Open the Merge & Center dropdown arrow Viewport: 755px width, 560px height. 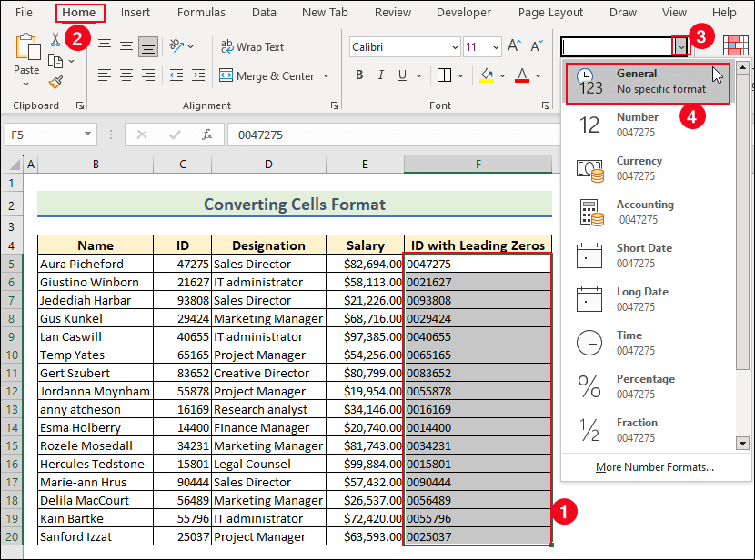coord(324,76)
